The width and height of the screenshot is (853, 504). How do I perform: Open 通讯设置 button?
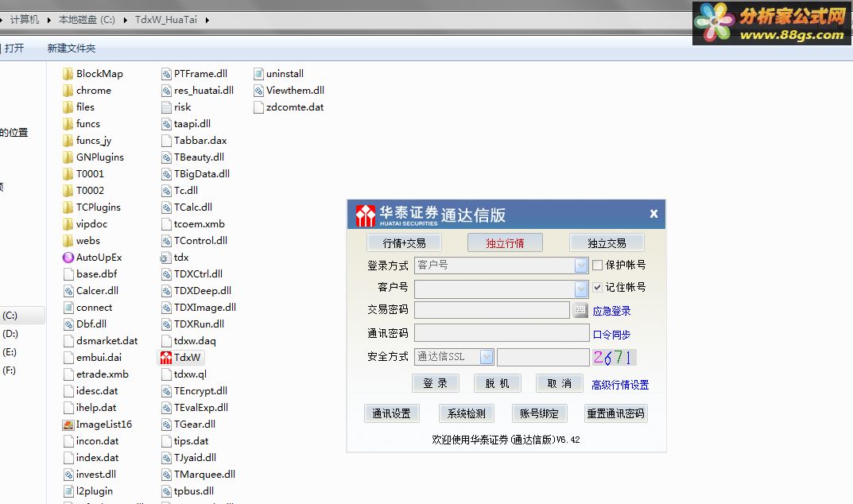391,413
